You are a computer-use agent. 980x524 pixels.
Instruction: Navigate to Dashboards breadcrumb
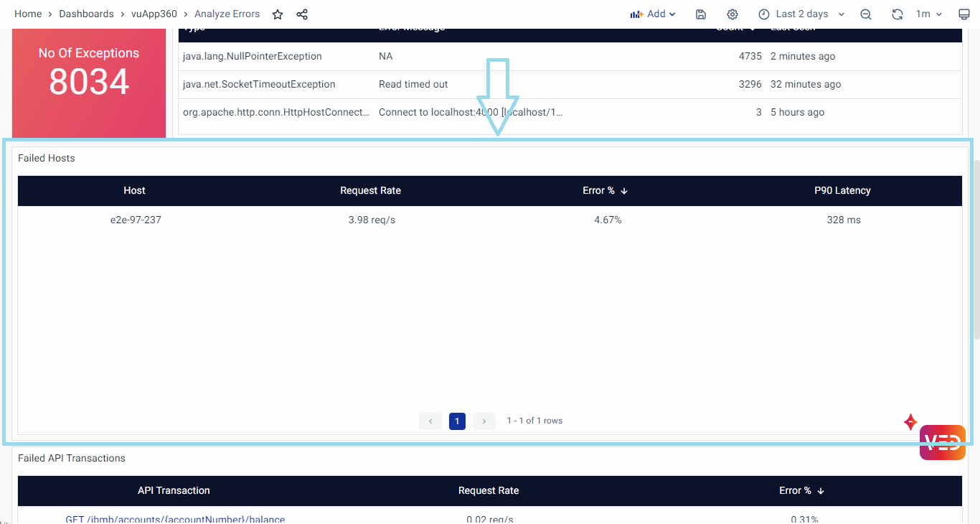coord(86,14)
